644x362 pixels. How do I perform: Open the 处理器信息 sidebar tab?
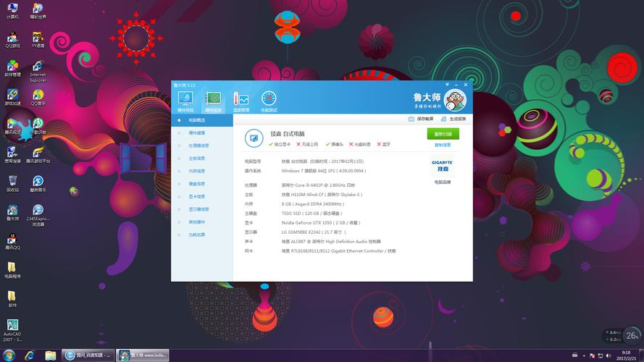pos(198,146)
